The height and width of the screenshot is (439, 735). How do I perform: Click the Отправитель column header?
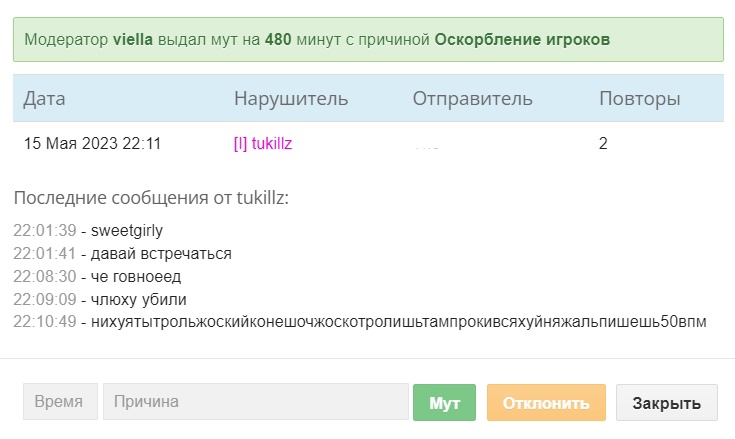(472, 99)
